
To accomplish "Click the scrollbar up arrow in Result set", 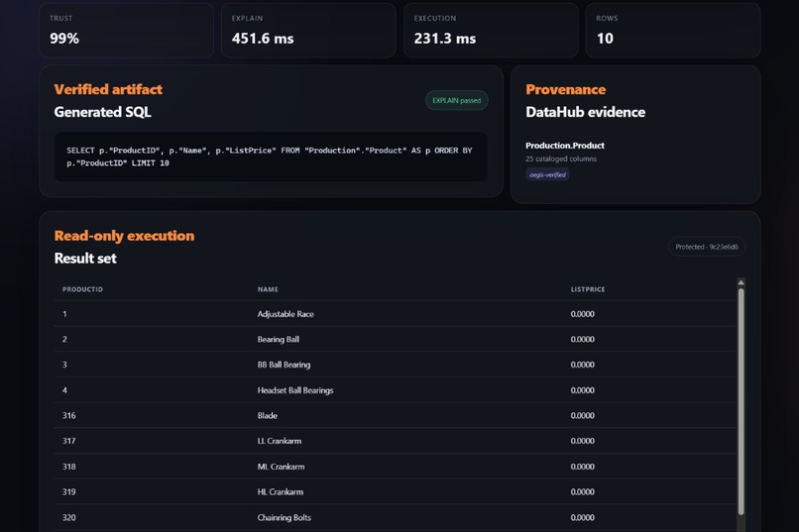I will pyautogui.click(x=741, y=282).
